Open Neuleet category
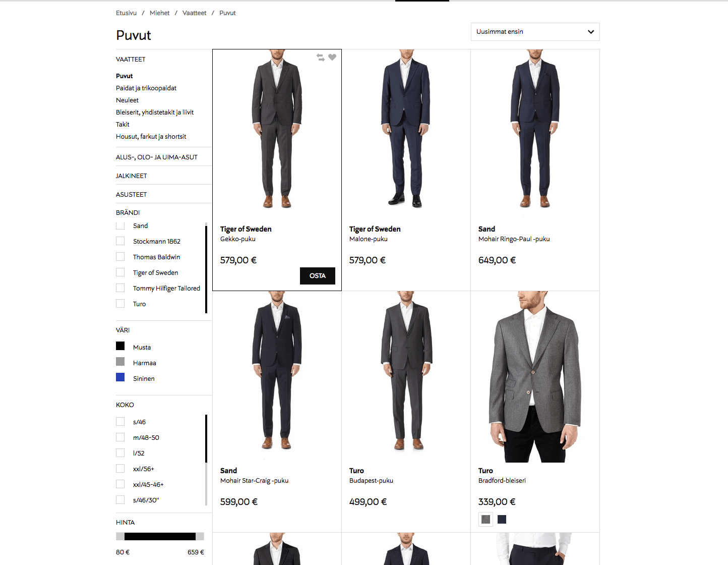Viewport: 728px width, 565px height. [x=127, y=100]
